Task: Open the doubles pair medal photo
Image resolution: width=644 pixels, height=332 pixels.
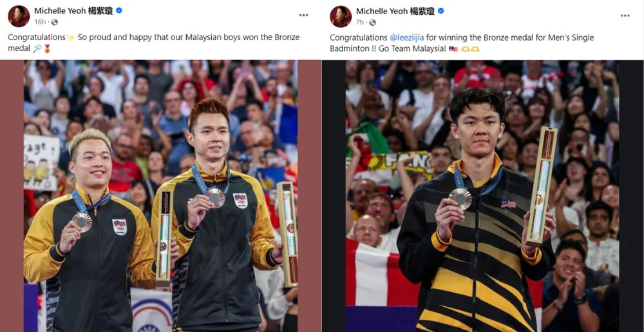Action: click(x=160, y=196)
